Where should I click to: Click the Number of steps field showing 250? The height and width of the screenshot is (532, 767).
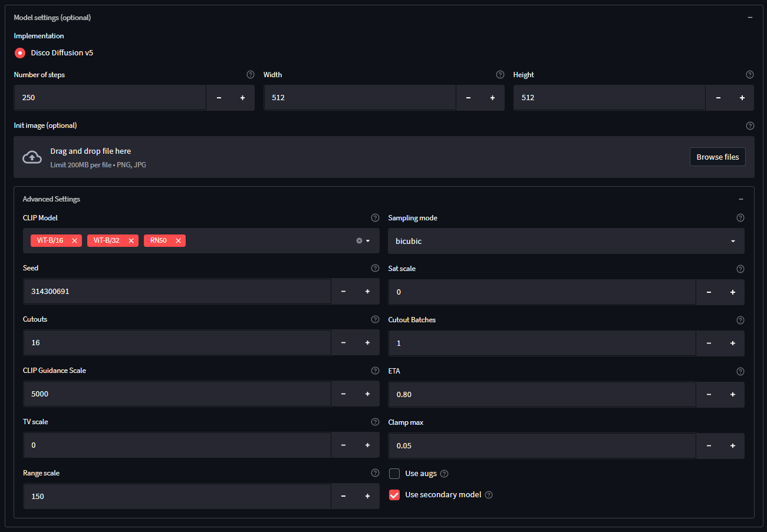click(x=110, y=98)
